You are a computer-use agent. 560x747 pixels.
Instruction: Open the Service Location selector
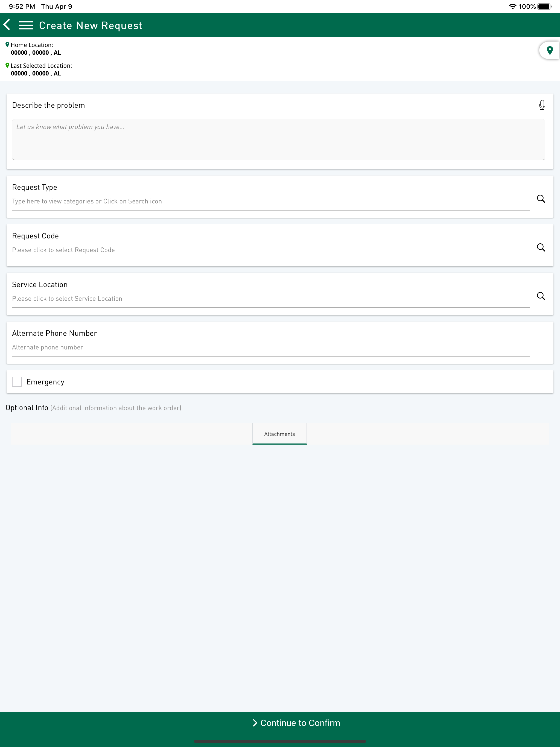[237, 299]
